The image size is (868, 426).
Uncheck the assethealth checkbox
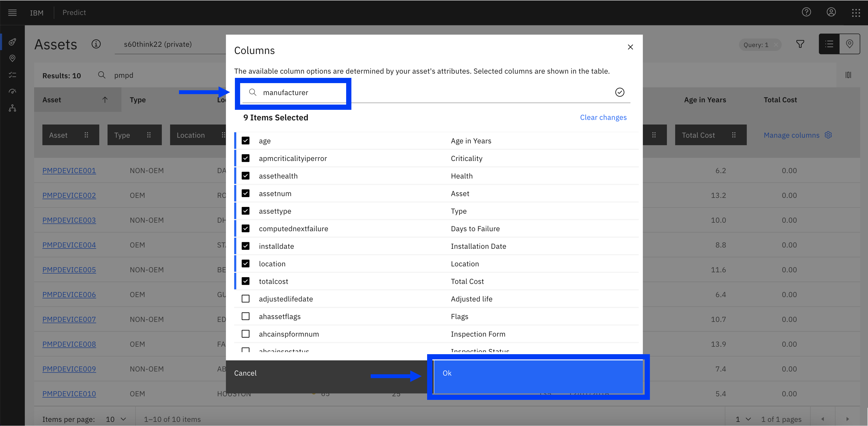[246, 176]
